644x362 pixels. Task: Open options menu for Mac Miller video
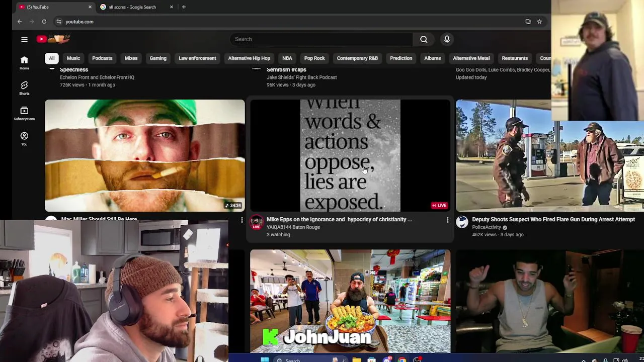coord(242,220)
